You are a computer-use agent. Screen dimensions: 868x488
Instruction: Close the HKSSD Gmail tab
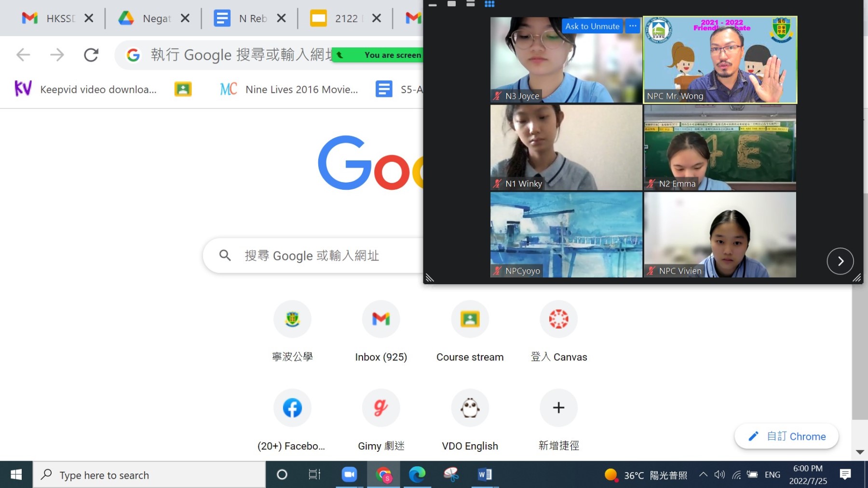point(89,18)
